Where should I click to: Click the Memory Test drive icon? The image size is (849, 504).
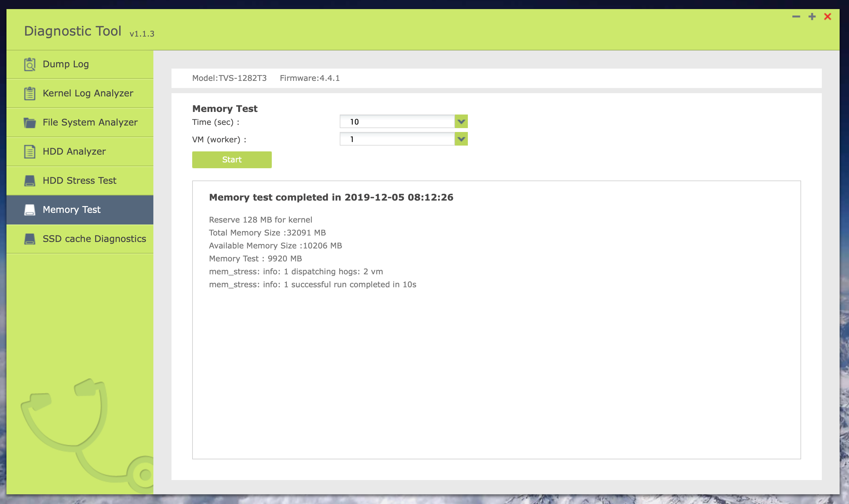(x=29, y=210)
